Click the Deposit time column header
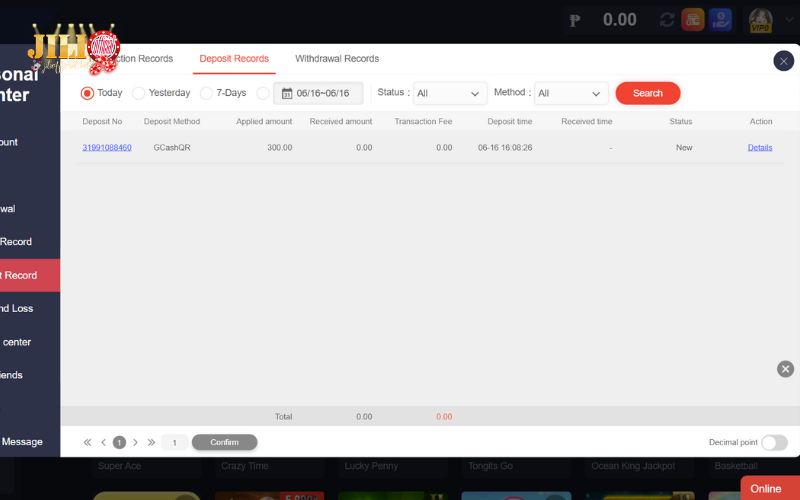Image resolution: width=800 pixels, height=500 pixels. coord(510,121)
